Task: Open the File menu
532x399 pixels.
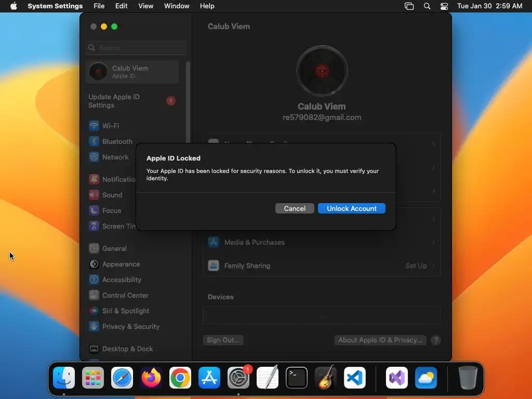Action: 99,6
